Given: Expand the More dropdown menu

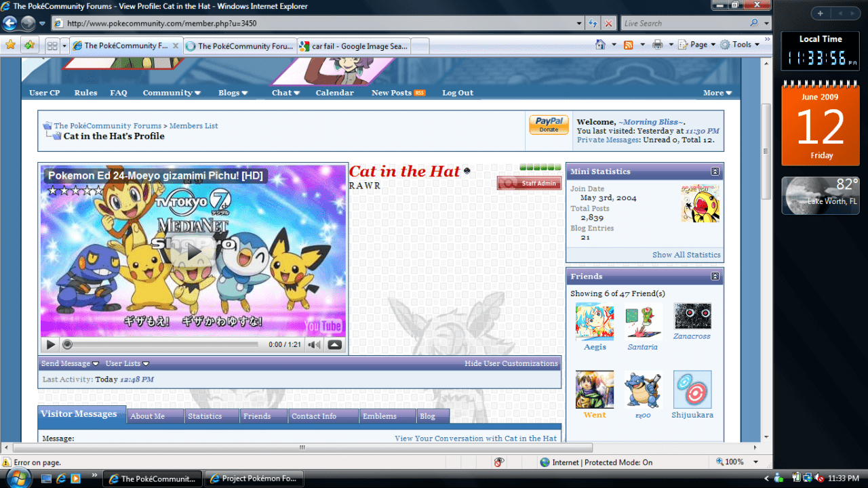Looking at the screenshot, I should (717, 93).
